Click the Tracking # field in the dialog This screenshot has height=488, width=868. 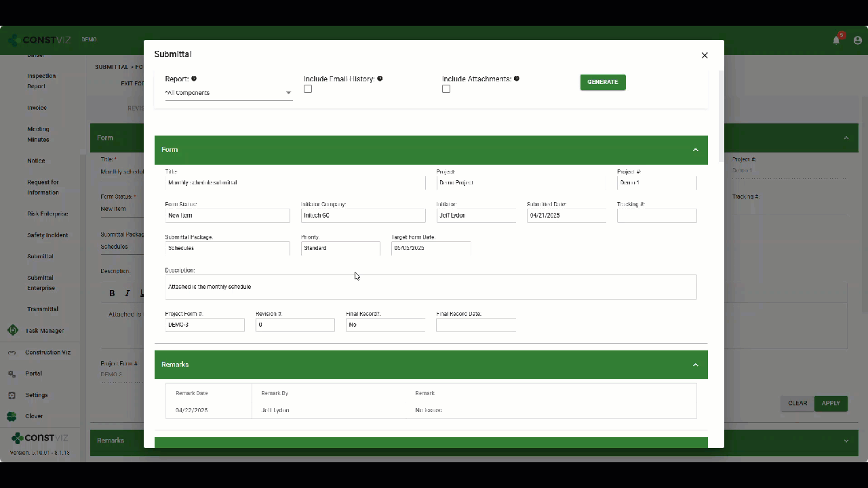tap(656, 216)
